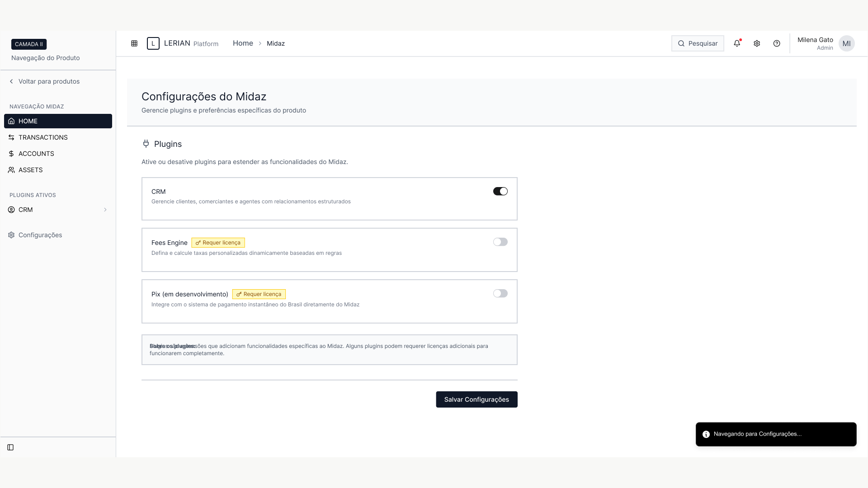
Task: Open TRANSACTIONS in the sidebar
Action: [x=58, y=137]
